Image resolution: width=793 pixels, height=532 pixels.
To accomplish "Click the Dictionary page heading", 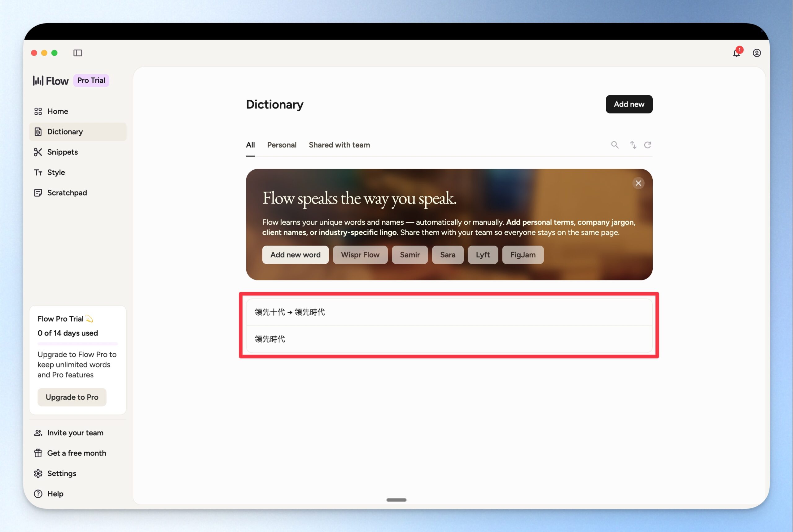I will pyautogui.click(x=274, y=104).
